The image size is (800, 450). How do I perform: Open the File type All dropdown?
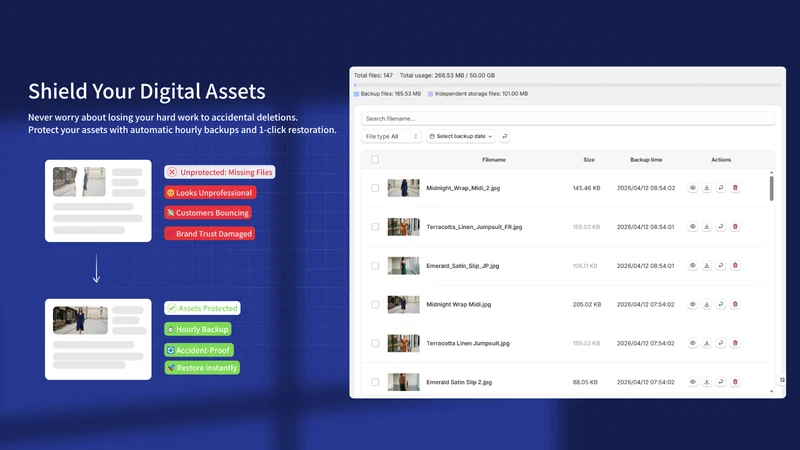click(391, 136)
